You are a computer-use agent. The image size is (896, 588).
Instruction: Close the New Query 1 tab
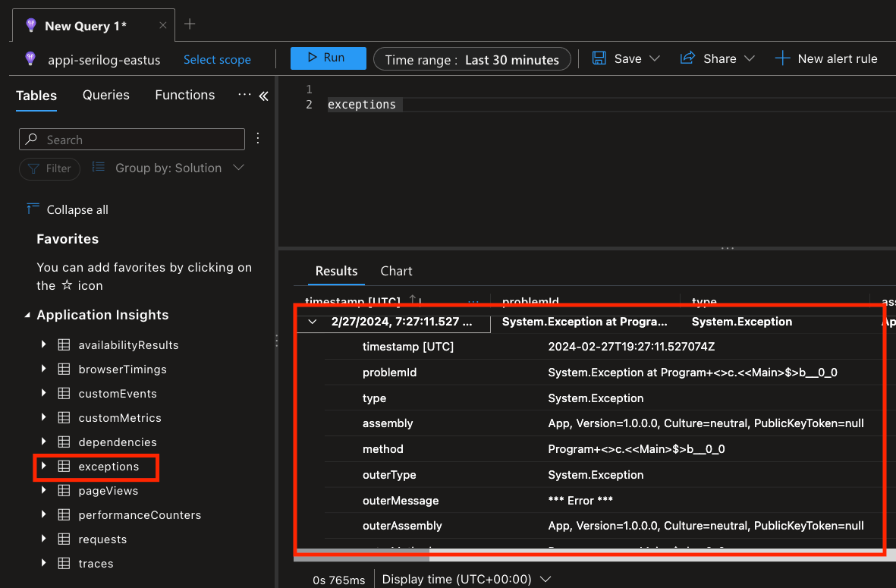[163, 25]
